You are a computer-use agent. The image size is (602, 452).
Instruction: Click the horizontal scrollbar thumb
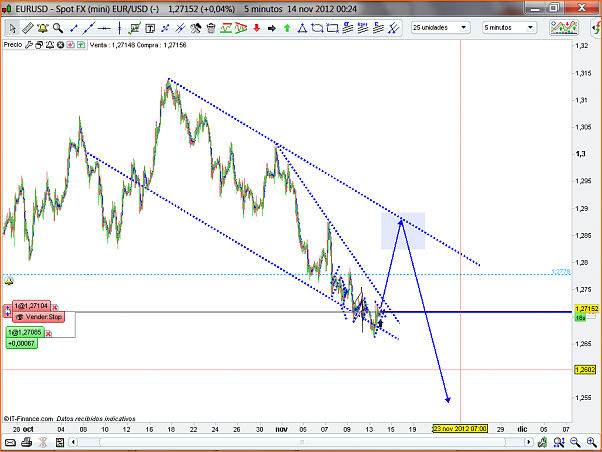pos(302,442)
